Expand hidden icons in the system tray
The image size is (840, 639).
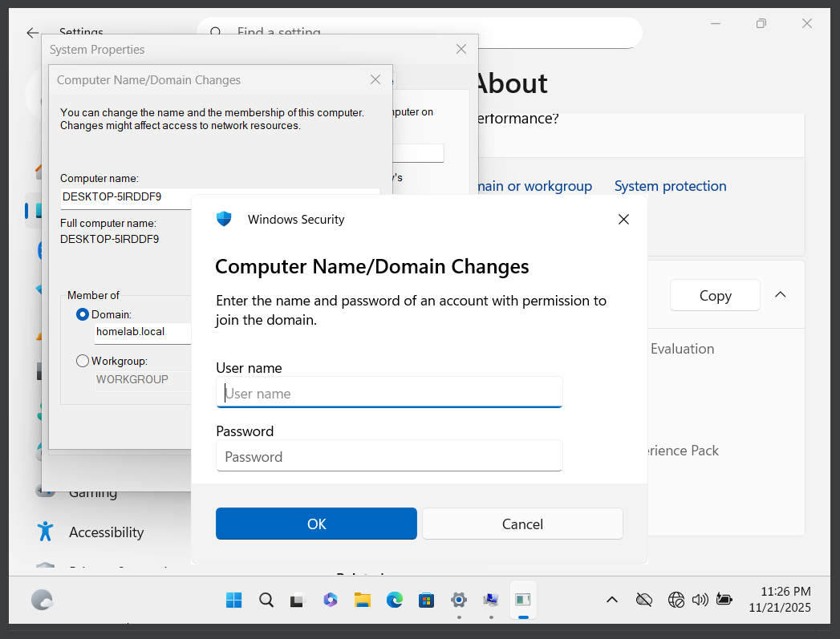click(x=611, y=599)
